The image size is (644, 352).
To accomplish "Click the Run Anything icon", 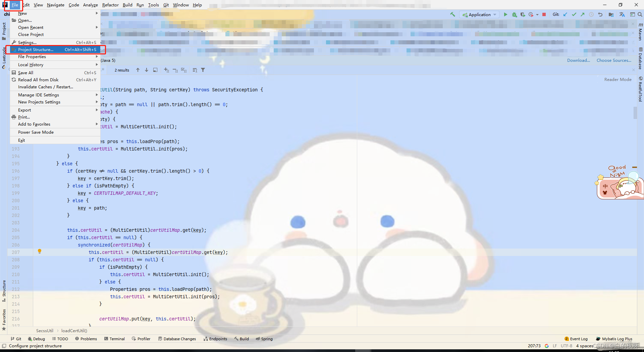I will coord(633,14).
